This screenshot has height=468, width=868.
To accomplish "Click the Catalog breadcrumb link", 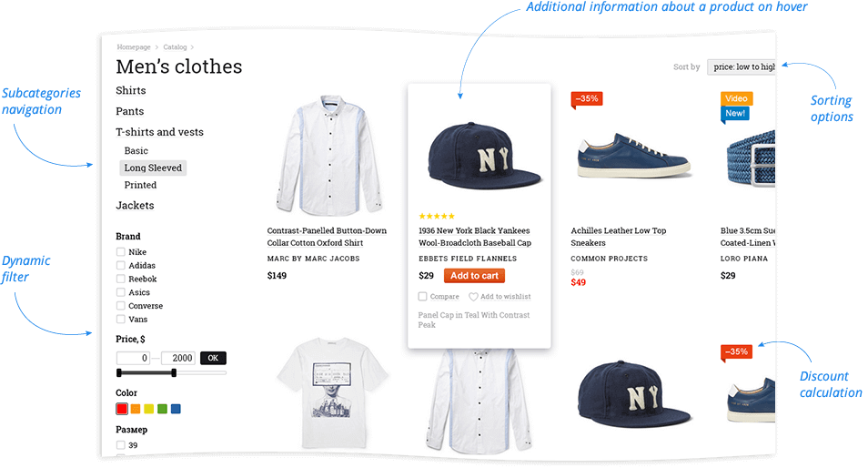I will (175, 47).
